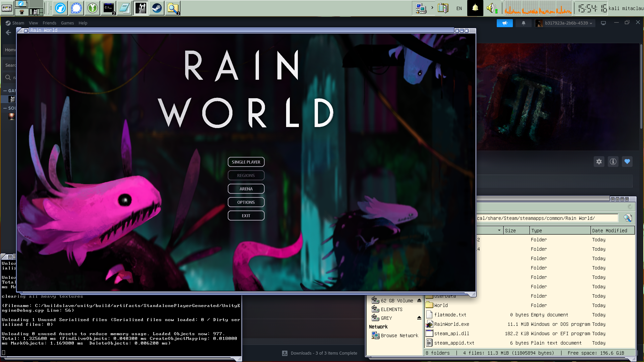The image size is (644, 362).
Task: Expand the hidden tray icons chevron
Action: (x=432, y=7)
